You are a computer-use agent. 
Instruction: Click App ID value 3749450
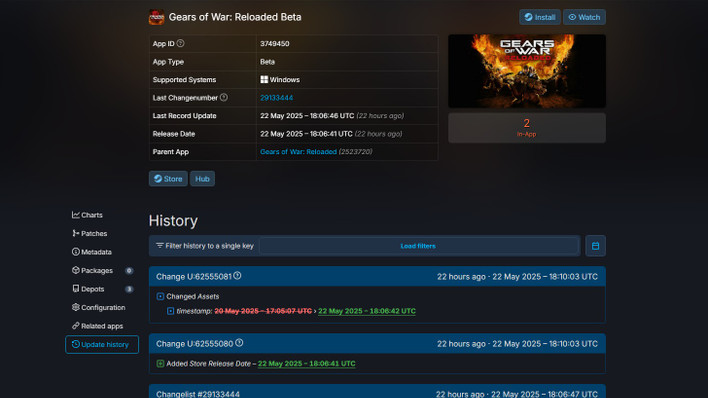tap(275, 44)
